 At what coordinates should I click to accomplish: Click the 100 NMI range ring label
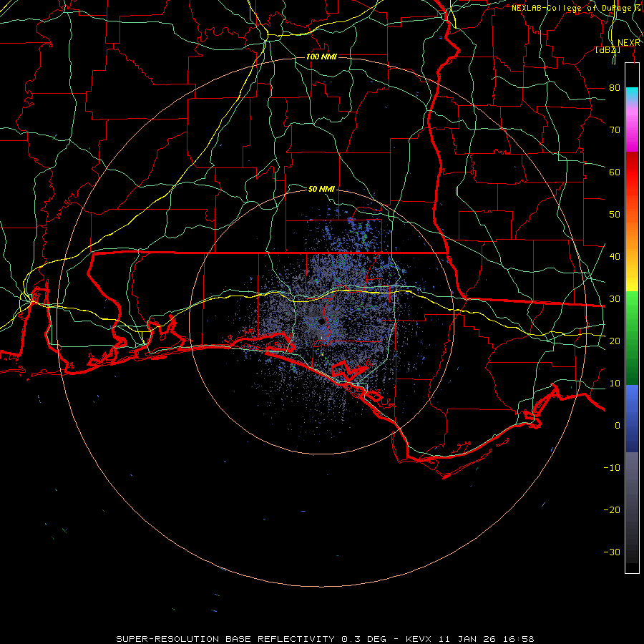click(x=321, y=57)
